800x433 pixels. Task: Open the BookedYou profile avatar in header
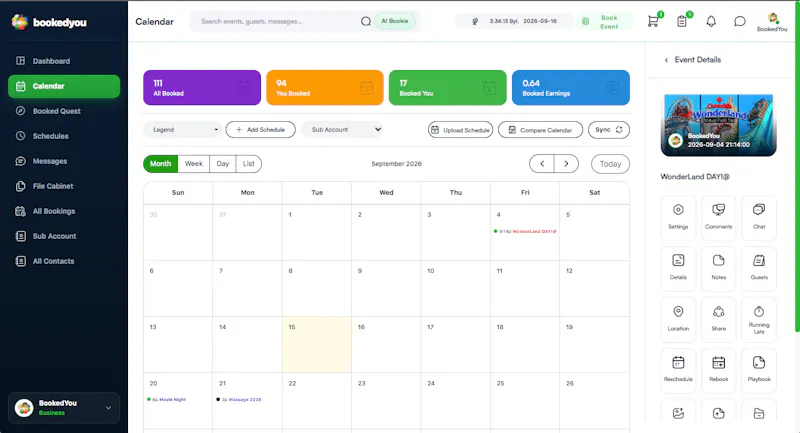(x=772, y=19)
